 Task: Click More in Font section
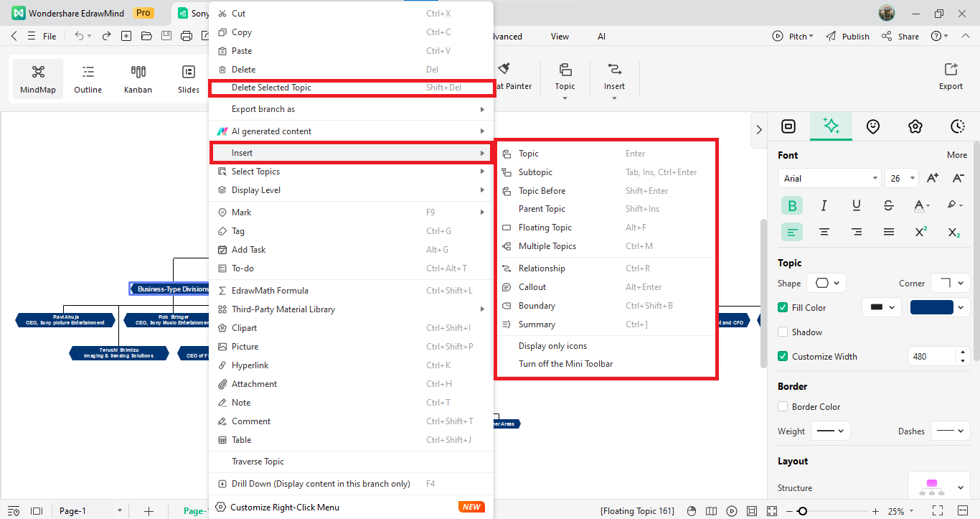(x=957, y=155)
